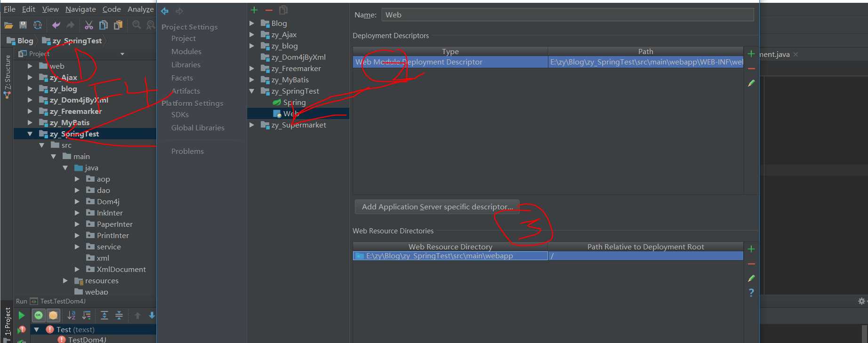Select Modules in Project Settings
The width and height of the screenshot is (868, 343).
[x=186, y=51]
